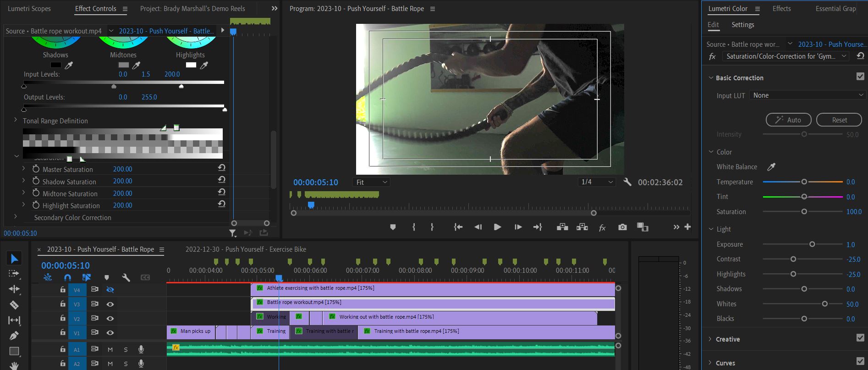Screen dimensions: 868x370
Task: Solo audio track A1
Action: pyautogui.click(x=126, y=349)
